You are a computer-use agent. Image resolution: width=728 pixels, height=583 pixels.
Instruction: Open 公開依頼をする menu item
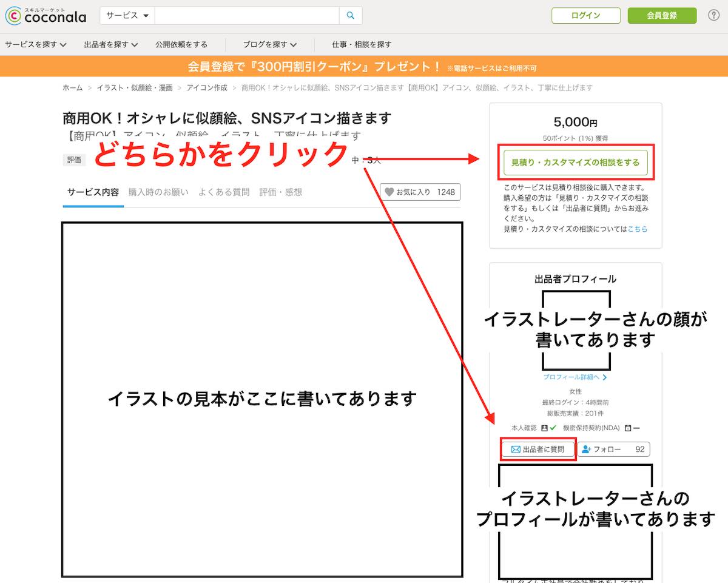[x=181, y=44]
